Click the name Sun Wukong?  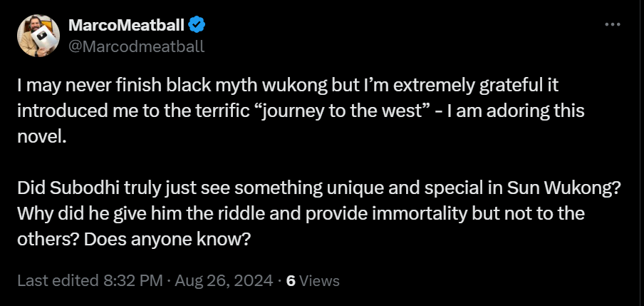563,189
